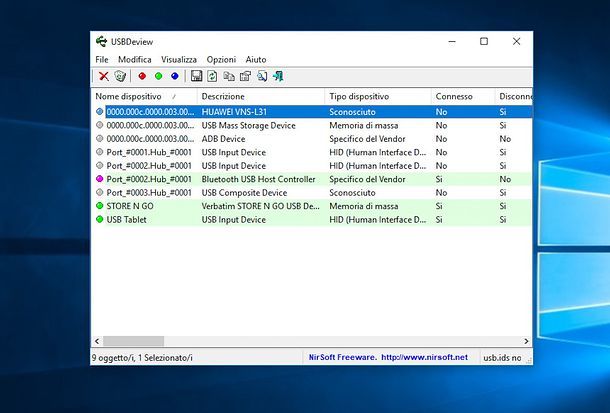Click the USBDeview title bar app icon
The image size is (610, 413).
(x=101, y=41)
